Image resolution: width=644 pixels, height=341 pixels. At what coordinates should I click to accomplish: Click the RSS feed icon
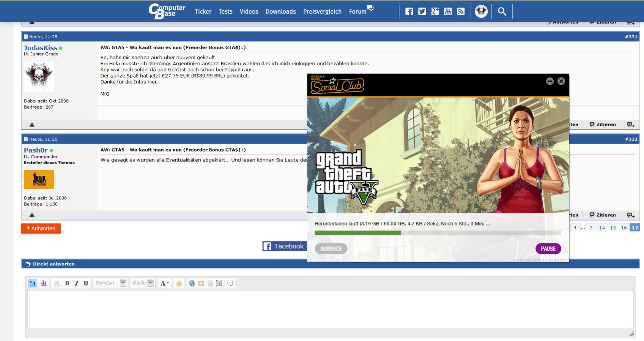tap(461, 11)
